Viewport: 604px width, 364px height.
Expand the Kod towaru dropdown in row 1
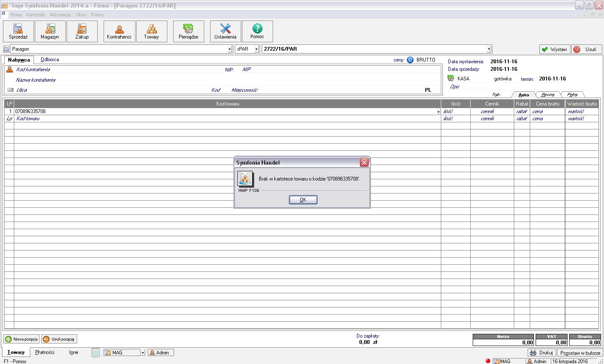(438, 112)
